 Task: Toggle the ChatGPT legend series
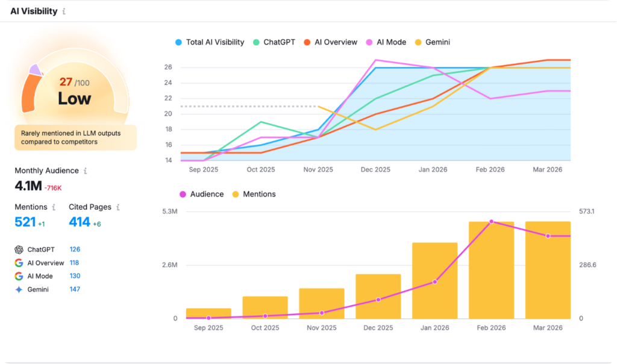point(274,42)
